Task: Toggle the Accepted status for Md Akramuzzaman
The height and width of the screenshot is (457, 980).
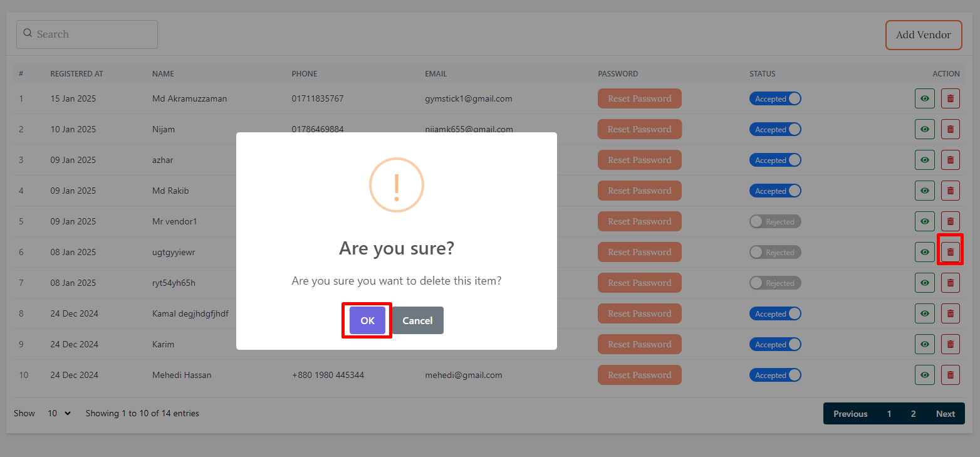Action: (x=775, y=99)
